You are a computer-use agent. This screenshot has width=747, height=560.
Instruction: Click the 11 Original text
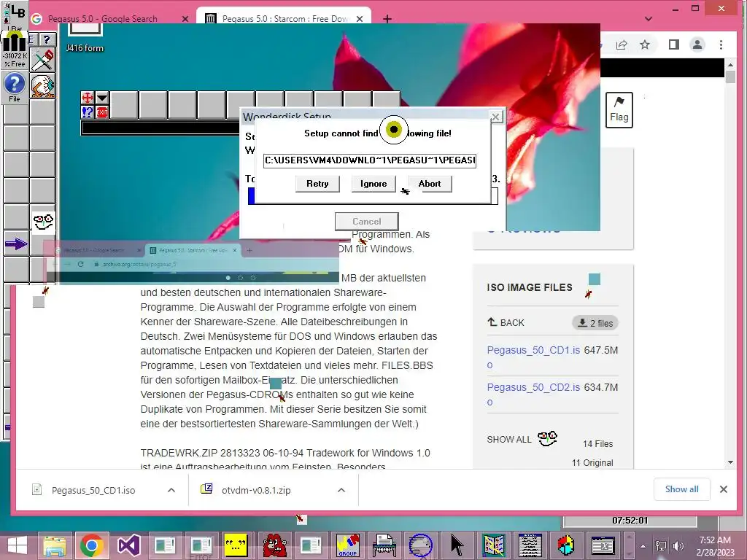pos(592,463)
